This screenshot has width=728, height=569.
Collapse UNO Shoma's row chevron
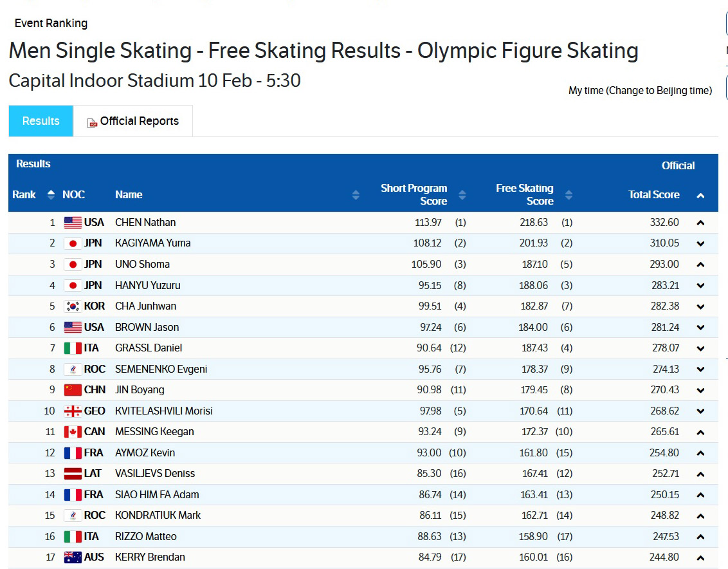tap(700, 265)
